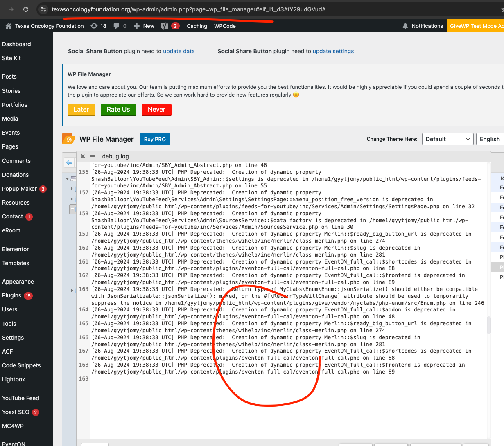Open Lightbox in the sidebar
Image resolution: width=504 pixels, height=446 pixels.
pyautogui.click(x=14, y=379)
